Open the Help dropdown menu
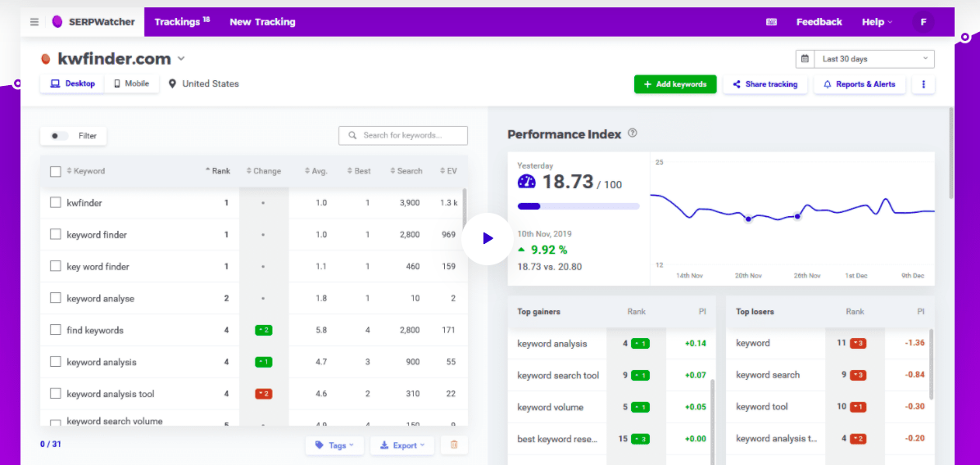Image resolution: width=980 pixels, height=465 pixels. click(877, 22)
